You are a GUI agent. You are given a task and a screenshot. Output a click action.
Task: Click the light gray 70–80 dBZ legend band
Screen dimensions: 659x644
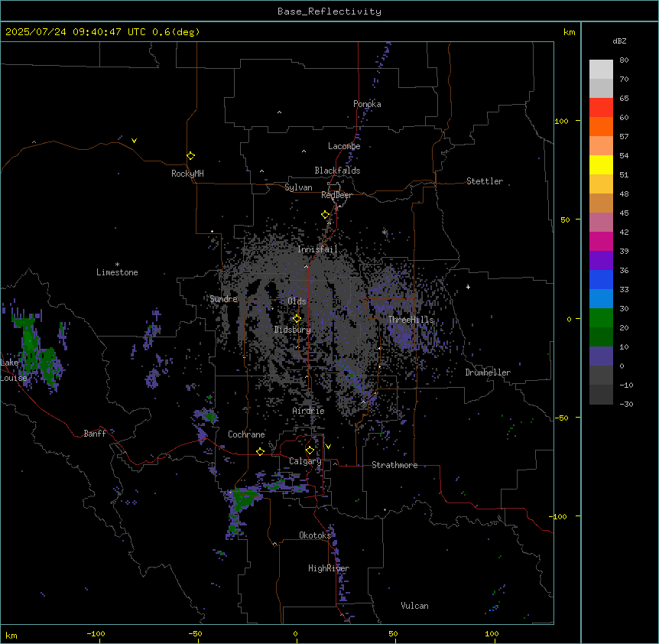point(601,70)
